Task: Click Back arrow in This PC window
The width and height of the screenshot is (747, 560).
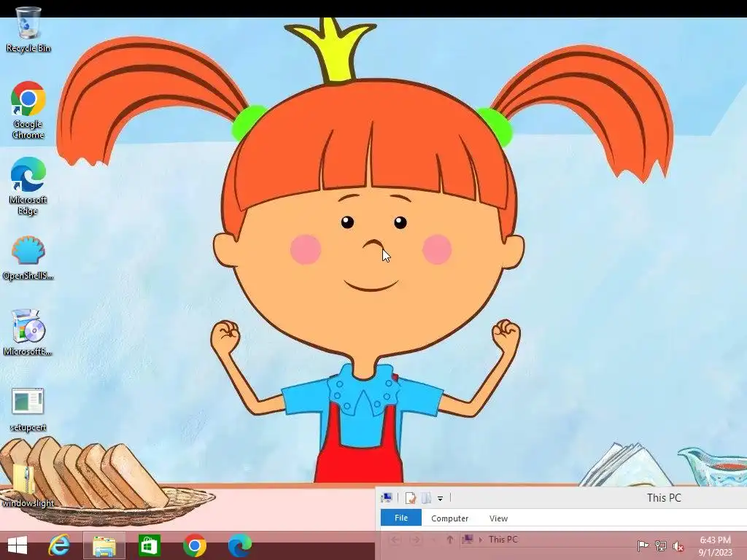Action: [395, 540]
